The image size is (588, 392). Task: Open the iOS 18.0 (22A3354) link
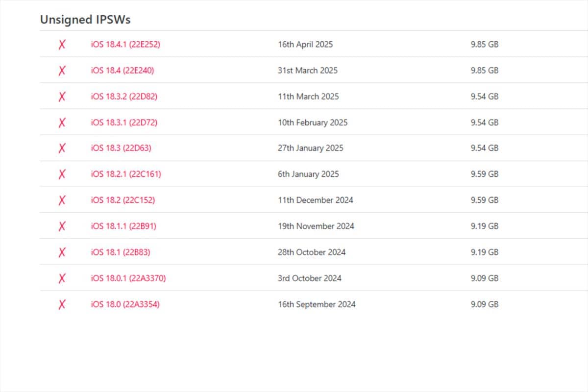click(125, 304)
